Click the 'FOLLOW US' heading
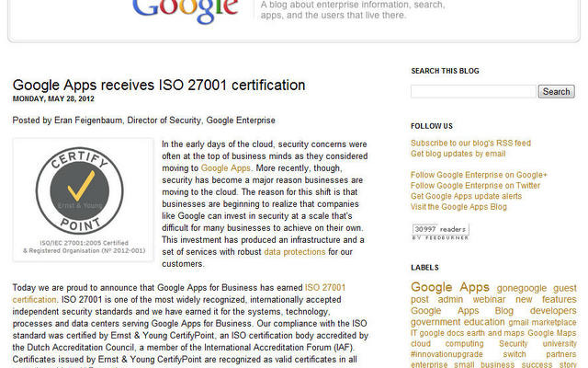The width and height of the screenshot is (588, 368). click(x=432, y=126)
